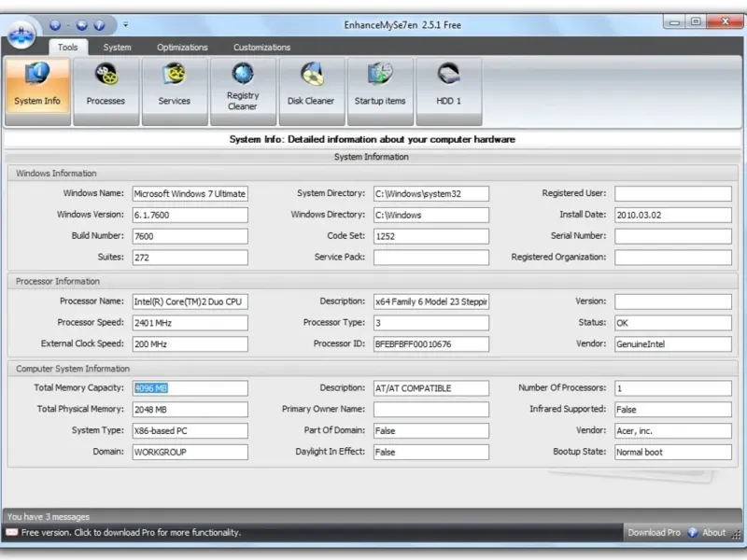Click the free version upgrade message
The height and width of the screenshot is (560, 747).
(x=131, y=532)
